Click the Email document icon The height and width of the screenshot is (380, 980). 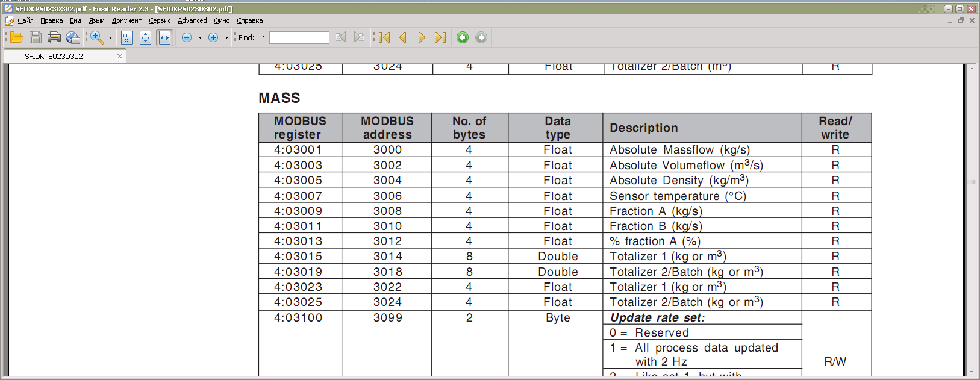point(73,37)
